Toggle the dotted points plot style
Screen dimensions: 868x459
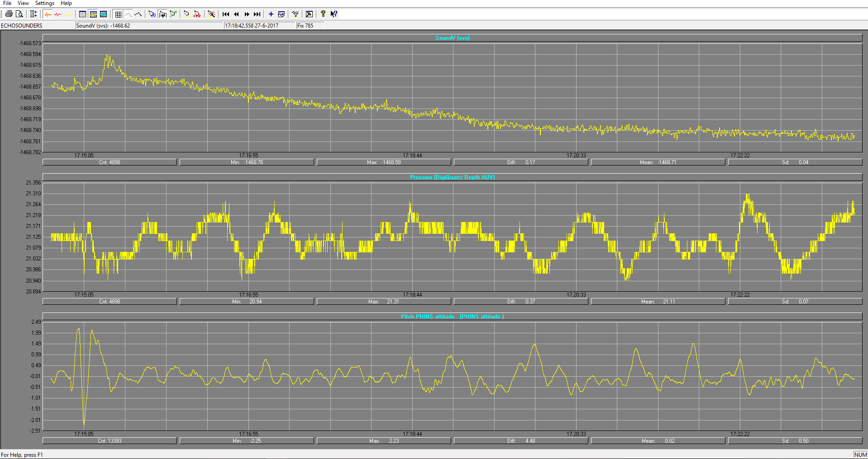tap(138, 14)
